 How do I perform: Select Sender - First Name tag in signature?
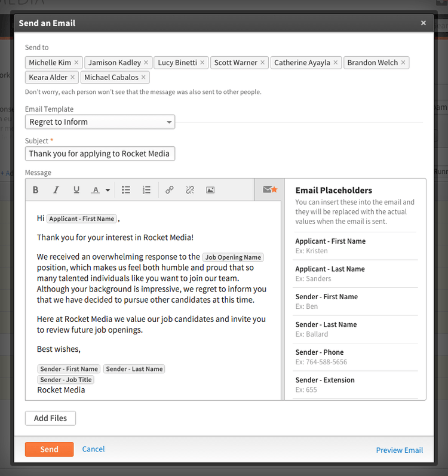(69, 369)
